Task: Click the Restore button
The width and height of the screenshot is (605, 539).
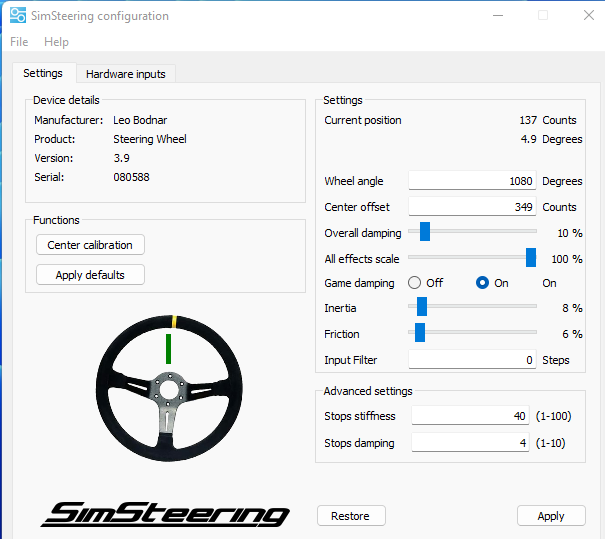Action: click(x=351, y=516)
